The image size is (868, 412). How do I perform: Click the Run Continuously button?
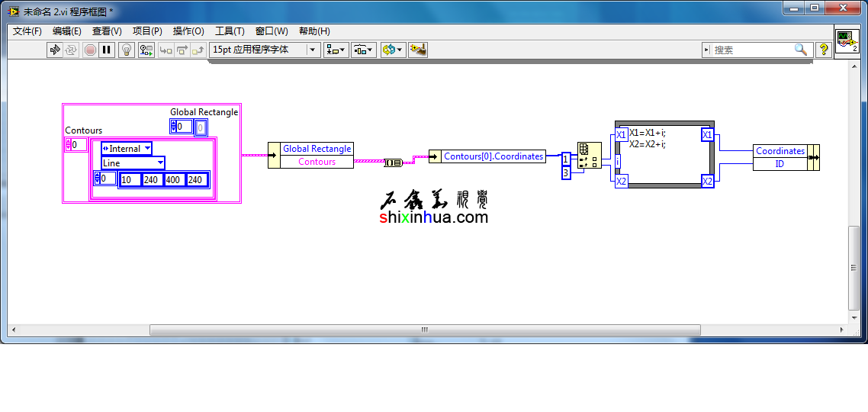tap(71, 50)
